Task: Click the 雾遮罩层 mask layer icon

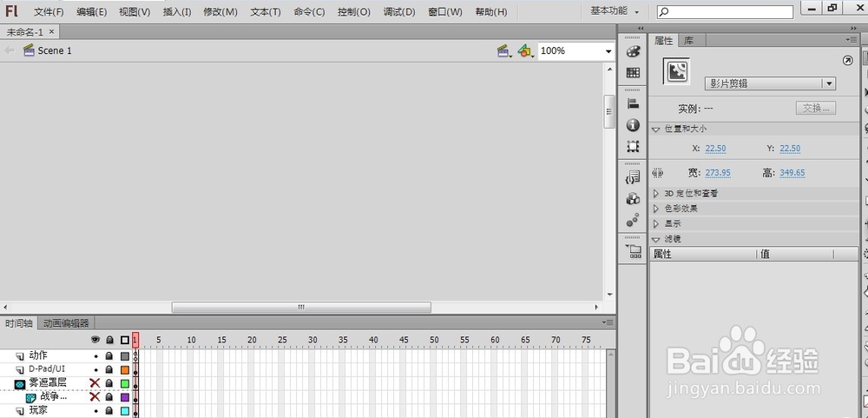Action: (x=20, y=383)
